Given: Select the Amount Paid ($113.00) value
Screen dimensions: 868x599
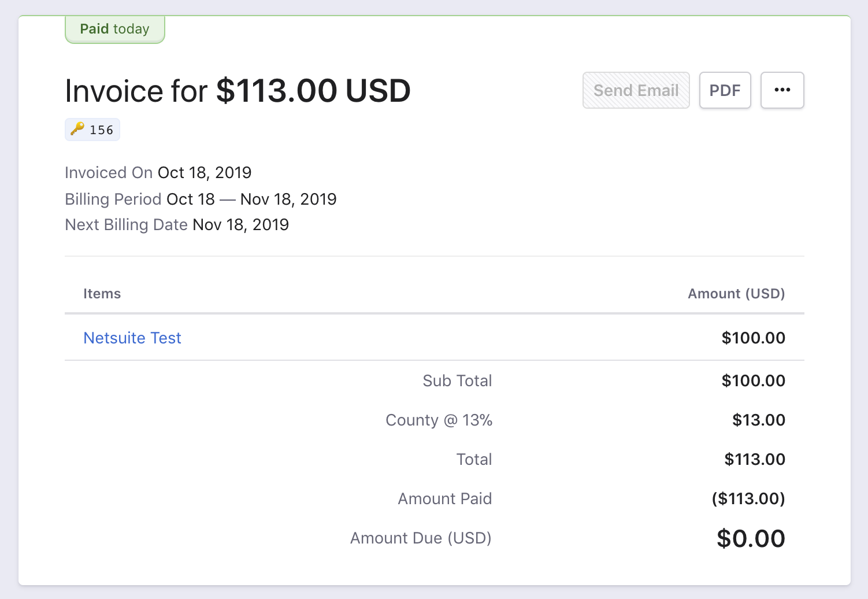Looking at the screenshot, I should [748, 498].
